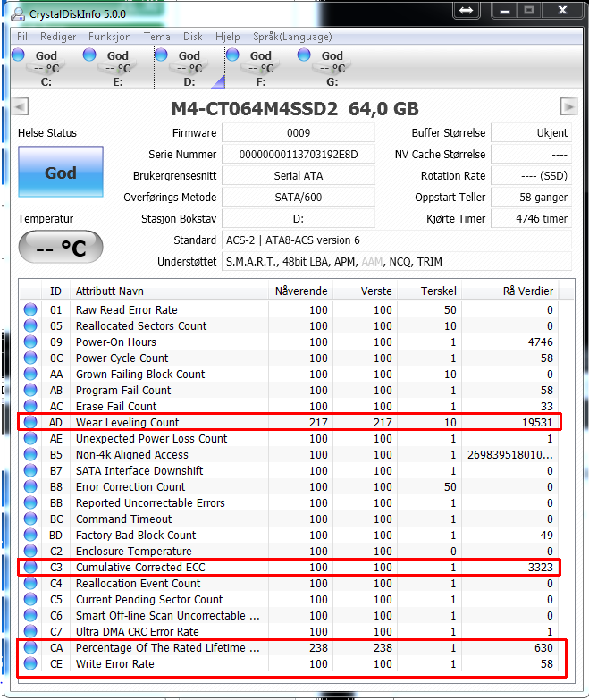Click the double-arrow resize button in title bar

(467, 10)
